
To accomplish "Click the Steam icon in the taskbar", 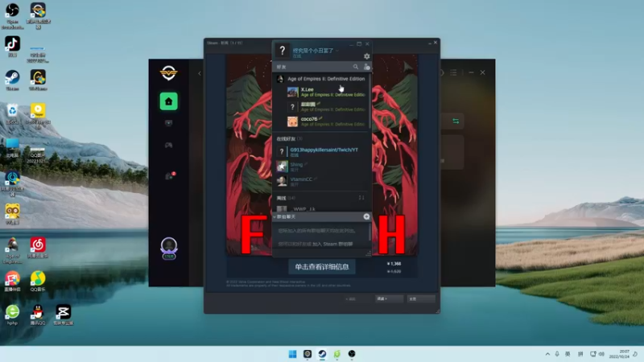I will 323,354.
